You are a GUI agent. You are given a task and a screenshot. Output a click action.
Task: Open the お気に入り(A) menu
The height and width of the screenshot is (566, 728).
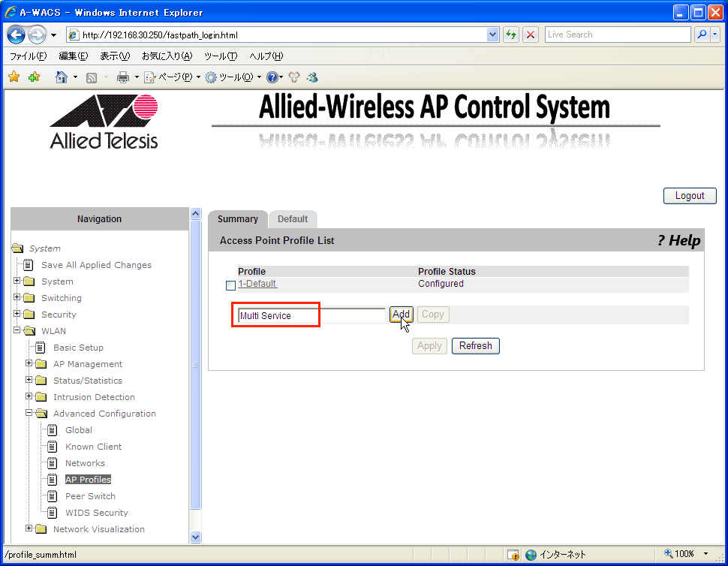(x=167, y=56)
